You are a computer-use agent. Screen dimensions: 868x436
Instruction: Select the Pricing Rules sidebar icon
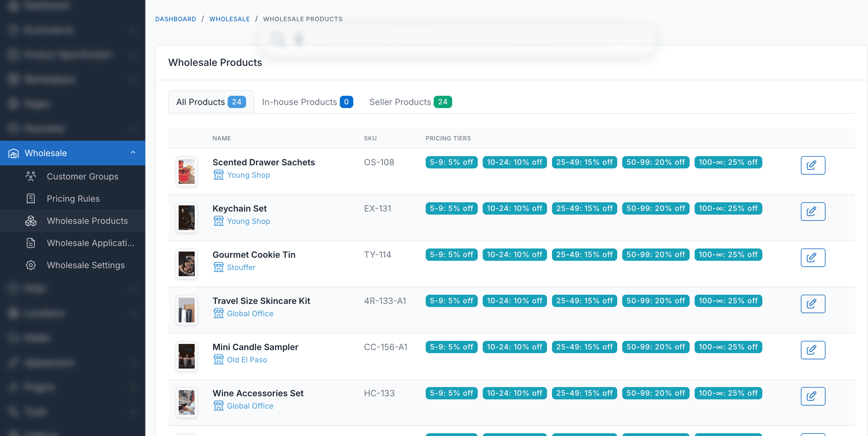pos(31,199)
